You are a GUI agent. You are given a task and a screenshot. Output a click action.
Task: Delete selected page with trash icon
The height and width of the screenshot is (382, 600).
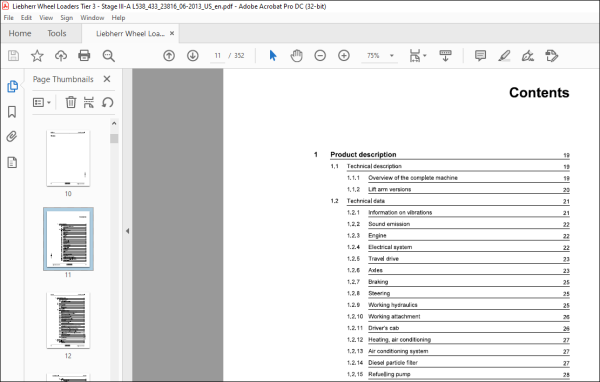tap(71, 103)
